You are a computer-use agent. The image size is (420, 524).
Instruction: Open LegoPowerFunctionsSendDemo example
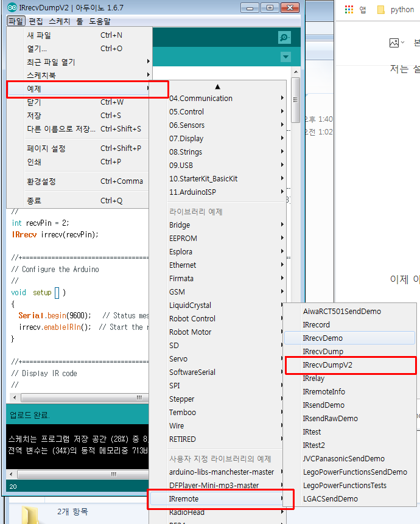click(349, 472)
